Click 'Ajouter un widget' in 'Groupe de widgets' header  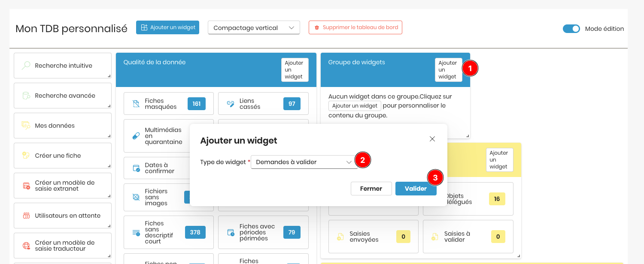448,70
